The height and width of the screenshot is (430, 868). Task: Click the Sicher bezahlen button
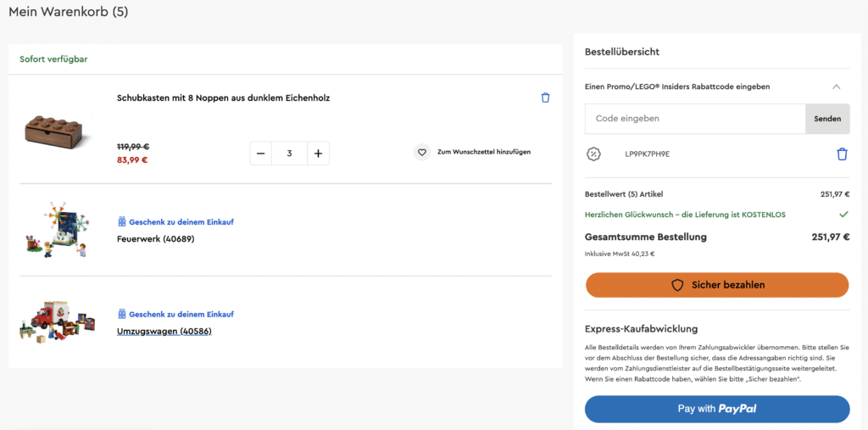click(717, 285)
